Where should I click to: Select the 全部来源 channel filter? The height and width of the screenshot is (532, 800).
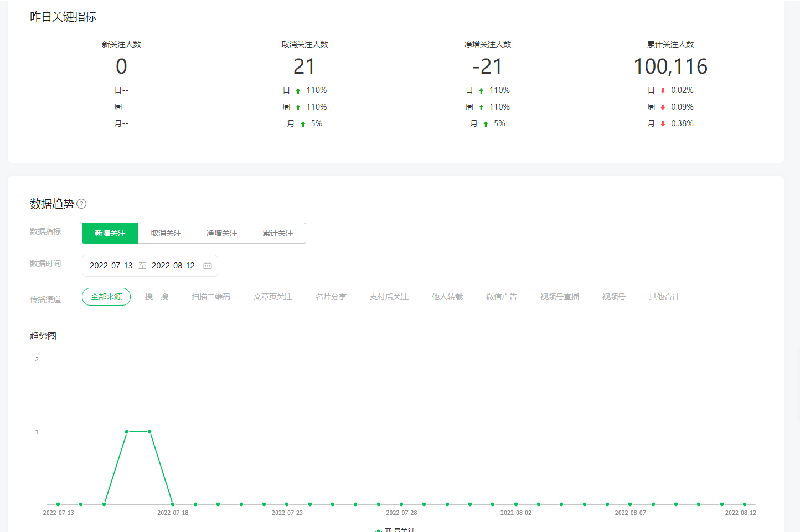[106, 297]
